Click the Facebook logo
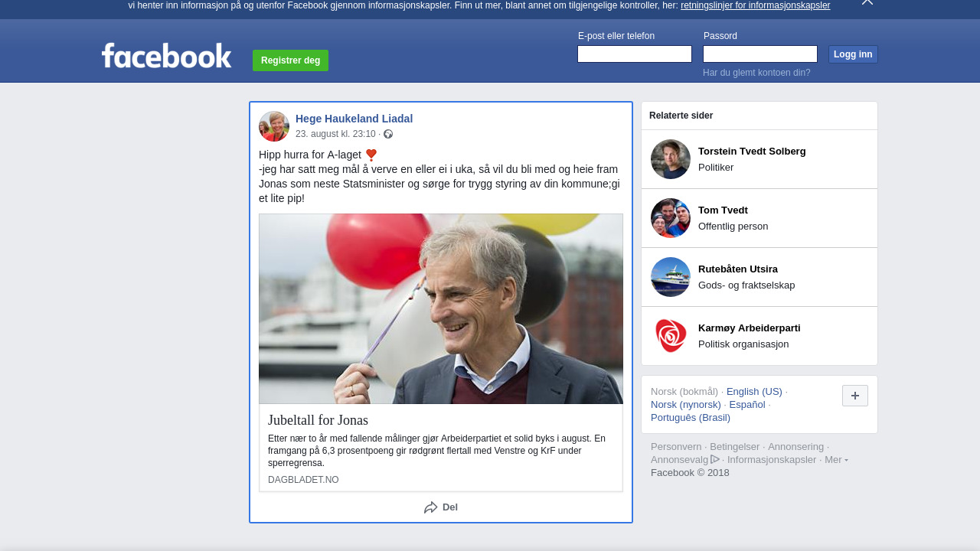 166,56
